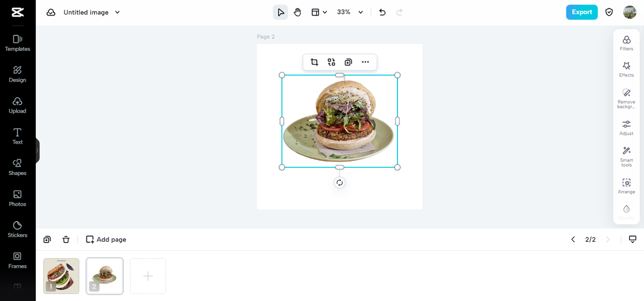
Task: Duplicate the current page icon
Action: click(x=47, y=240)
